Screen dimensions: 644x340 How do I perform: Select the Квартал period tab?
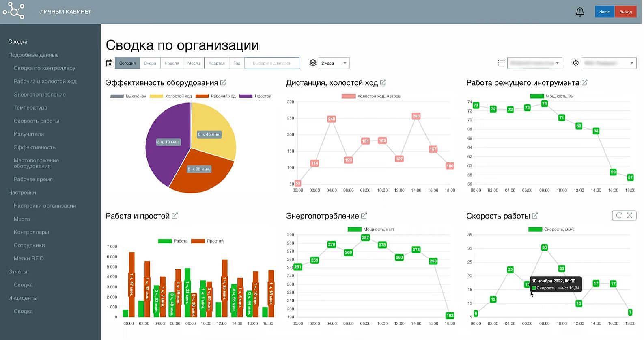coord(217,63)
